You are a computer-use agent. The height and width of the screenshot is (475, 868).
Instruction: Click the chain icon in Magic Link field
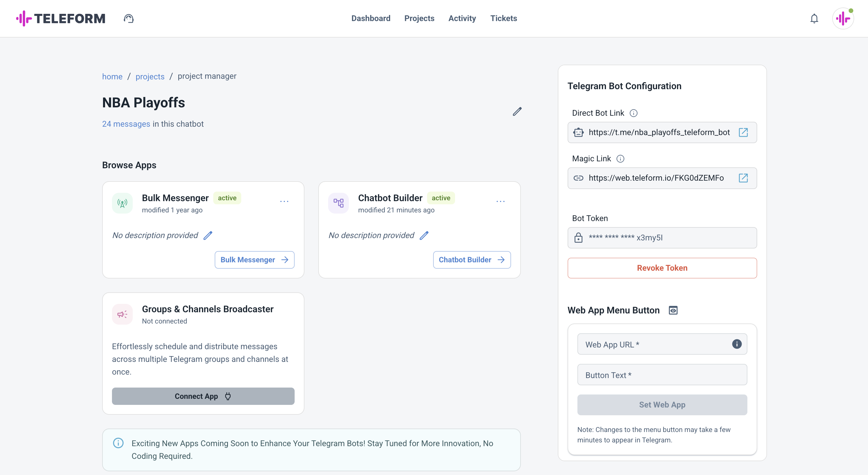point(578,178)
